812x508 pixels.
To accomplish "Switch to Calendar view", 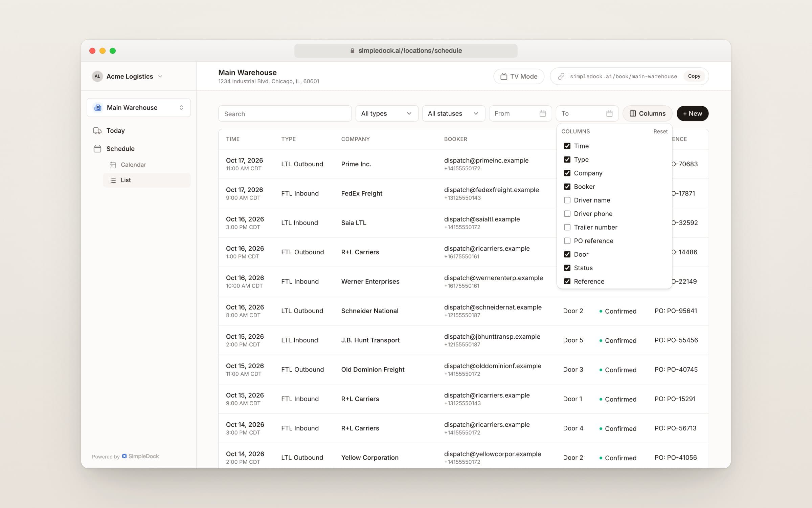I will [147, 165].
